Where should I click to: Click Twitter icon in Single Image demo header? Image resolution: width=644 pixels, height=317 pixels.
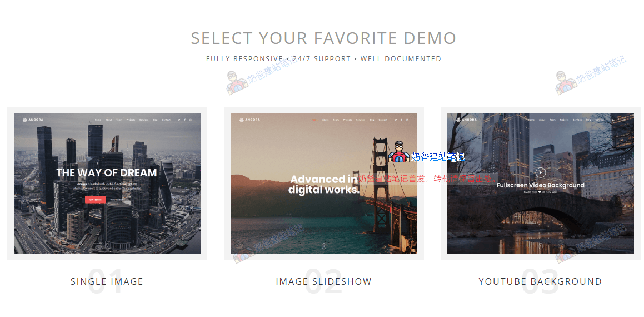(x=179, y=120)
